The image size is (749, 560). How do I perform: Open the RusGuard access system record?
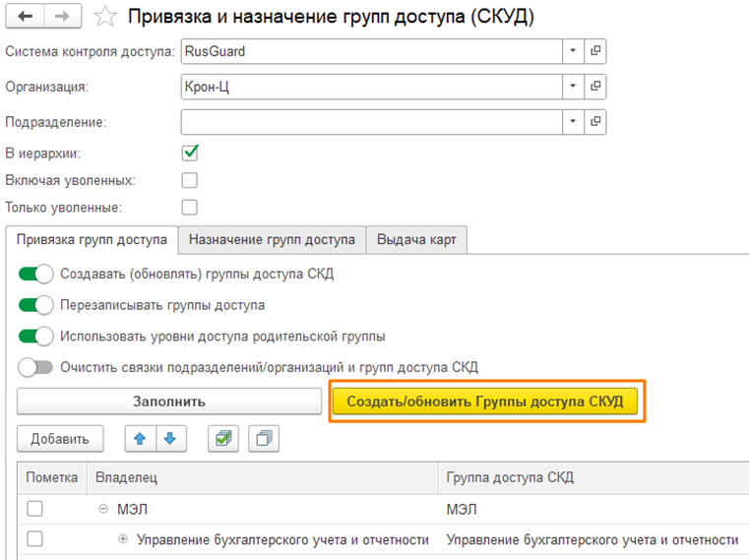click(x=595, y=51)
